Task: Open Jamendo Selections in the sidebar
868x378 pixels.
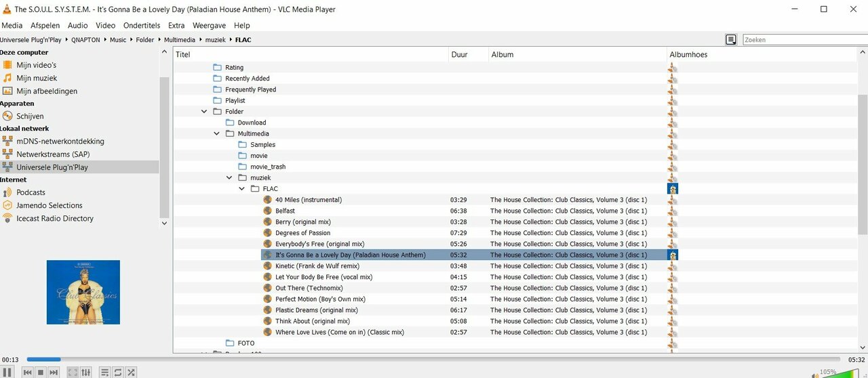Action: point(50,205)
